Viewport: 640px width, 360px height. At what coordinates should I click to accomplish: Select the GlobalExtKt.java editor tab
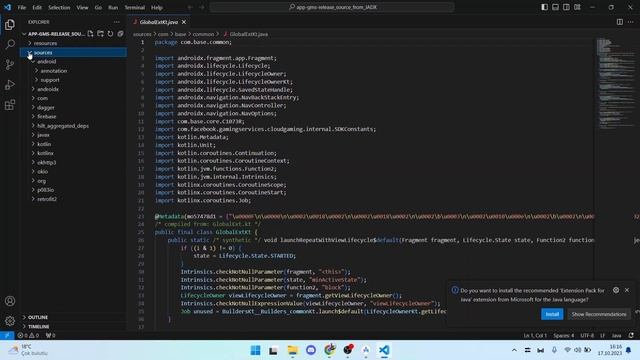[x=158, y=22]
